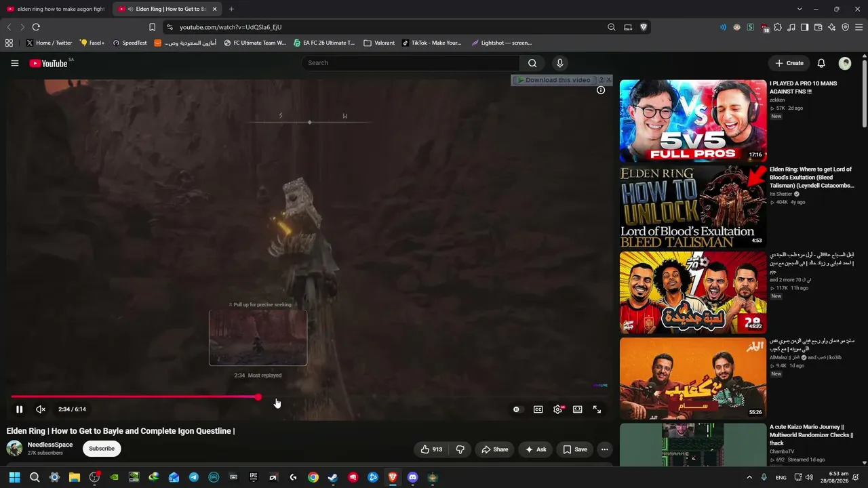This screenshot has height=488, width=868.
Task: Toggle the browser sidebar panel
Action: tap(804, 27)
